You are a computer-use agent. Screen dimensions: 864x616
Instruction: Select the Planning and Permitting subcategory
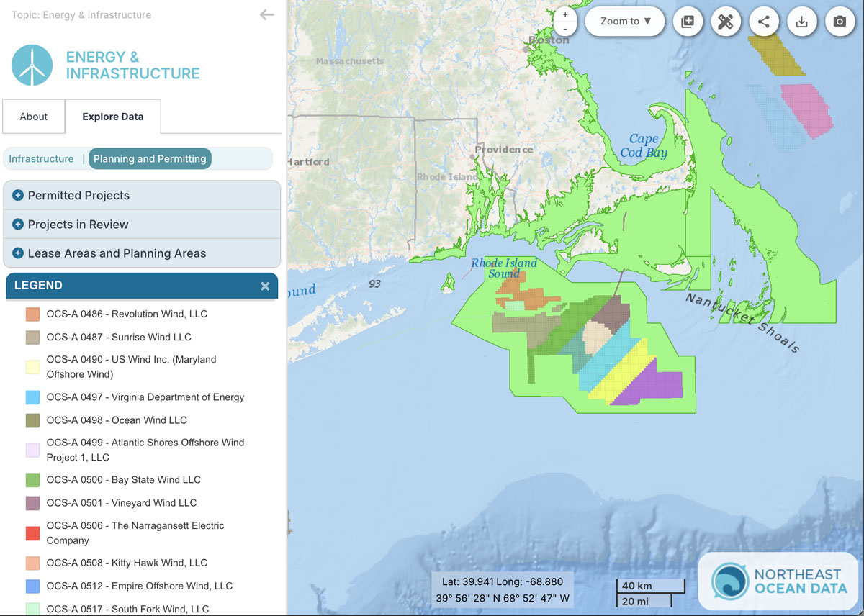pyautogui.click(x=150, y=159)
